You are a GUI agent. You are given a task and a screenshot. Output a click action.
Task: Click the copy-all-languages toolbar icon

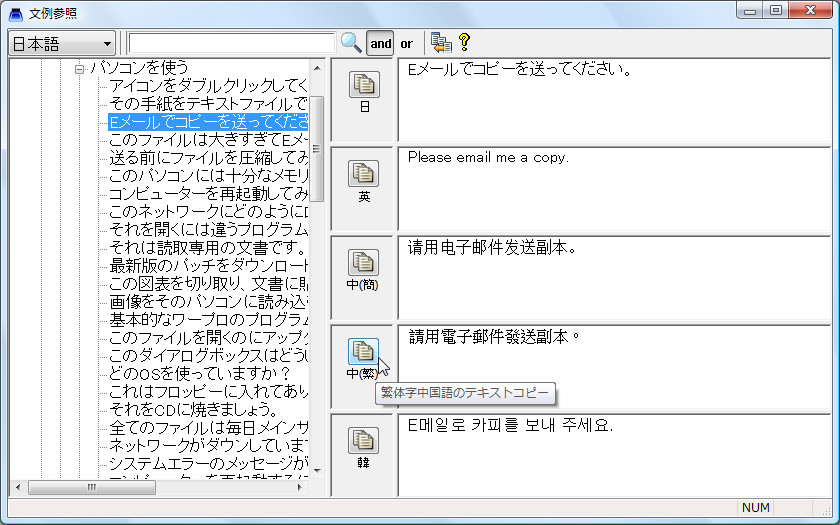click(441, 43)
